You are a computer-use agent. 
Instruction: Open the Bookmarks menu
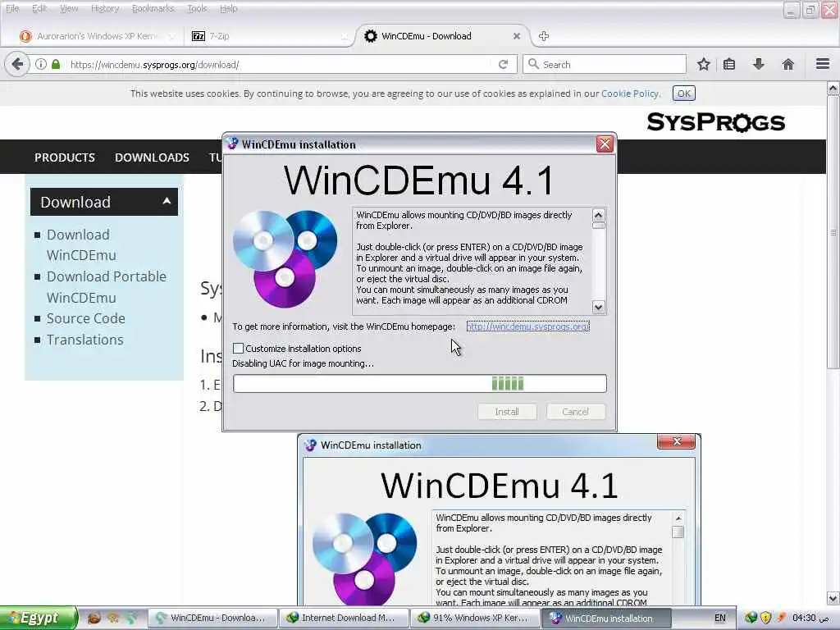pos(153,8)
